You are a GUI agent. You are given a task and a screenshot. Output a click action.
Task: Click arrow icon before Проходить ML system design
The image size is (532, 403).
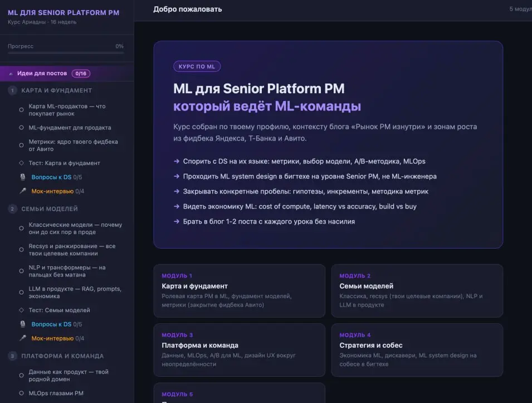click(x=177, y=176)
